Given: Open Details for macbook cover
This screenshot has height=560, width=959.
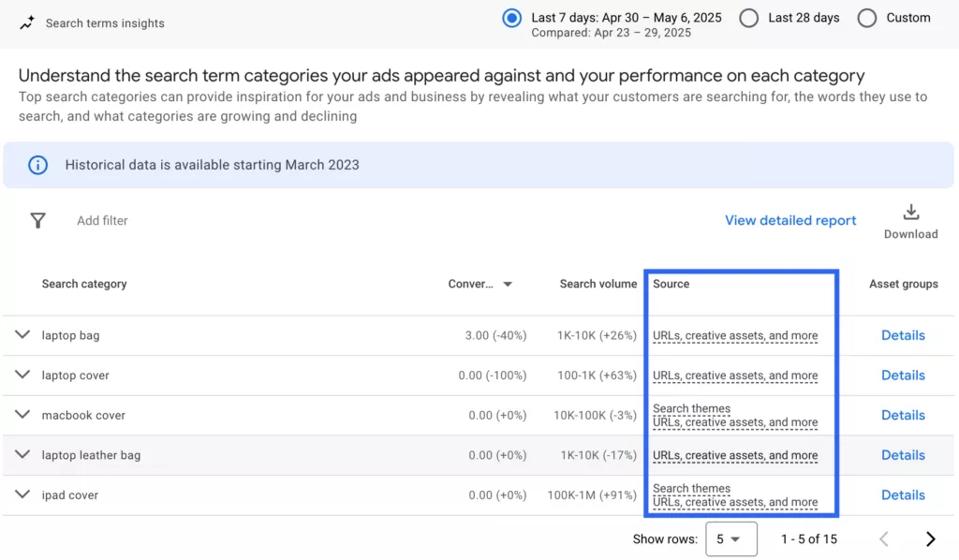Looking at the screenshot, I should [903, 415].
